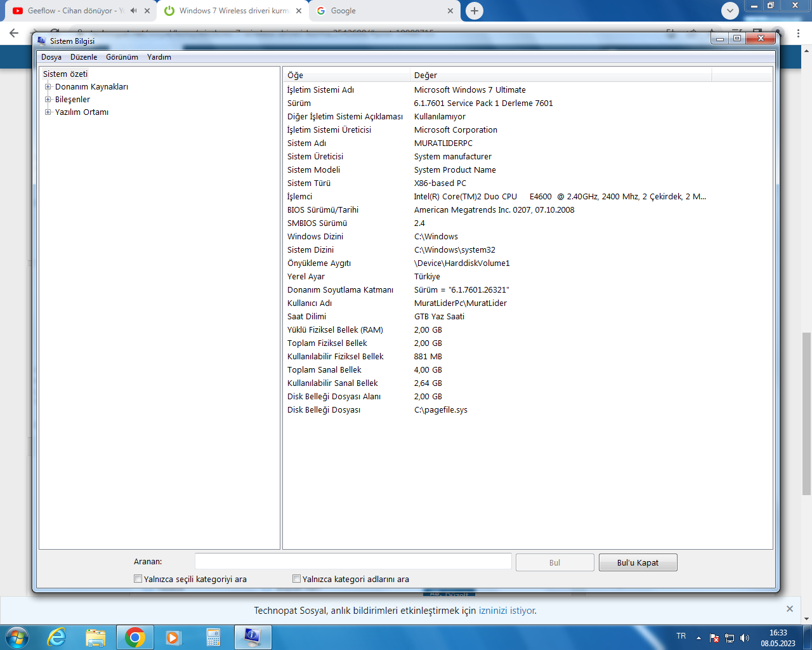Select the 'İşletim Sistemi Adı' row

[528, 90]
